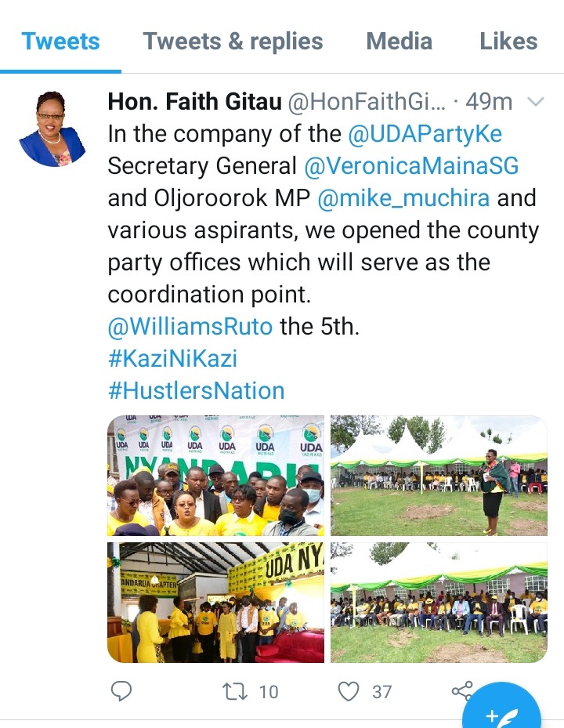Viewport: 564px width, 728px height.
Task: Open the @UDAPartyKe mention link
Action: click(425, 134)
